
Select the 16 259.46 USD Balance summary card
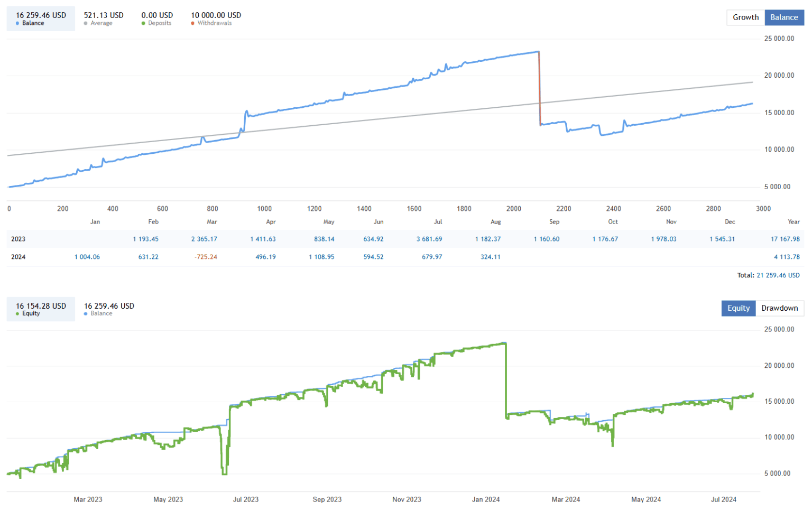41,18
